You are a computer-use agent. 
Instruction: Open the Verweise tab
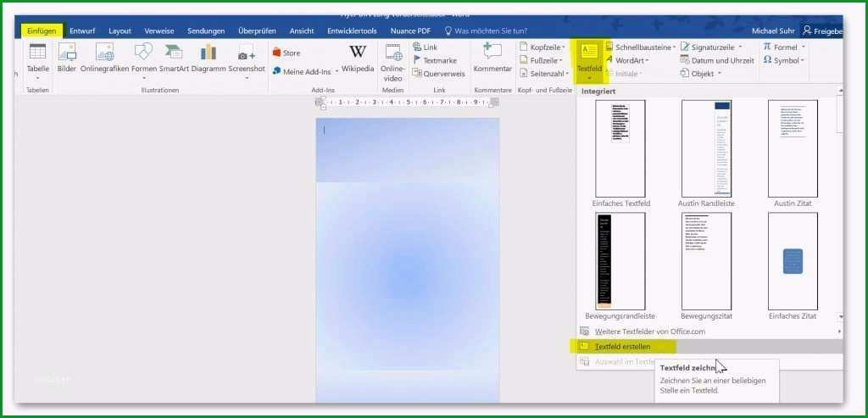point(159,31)
